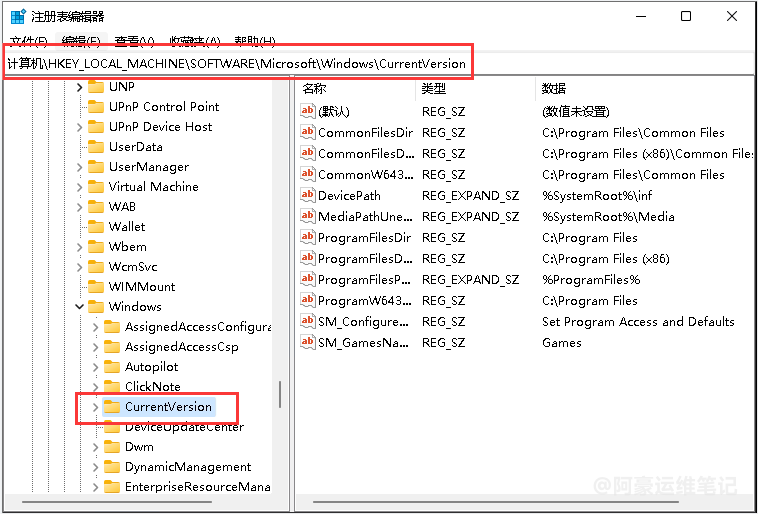Viewport: 758px width, 514px height.
Task: Click the WIMMount folder icon
Action: [96, 287]
